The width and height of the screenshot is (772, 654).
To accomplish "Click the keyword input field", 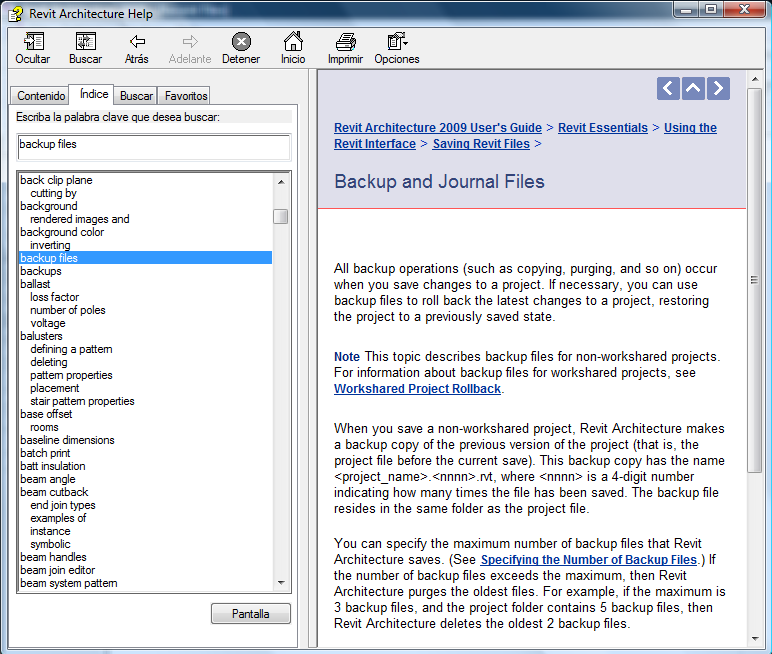I will pos(154,147).
